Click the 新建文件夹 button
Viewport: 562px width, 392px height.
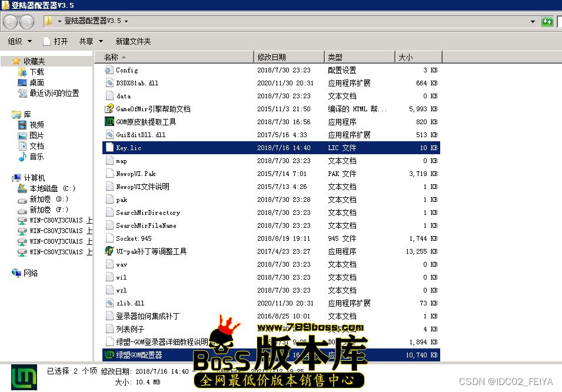click(133, 41)
